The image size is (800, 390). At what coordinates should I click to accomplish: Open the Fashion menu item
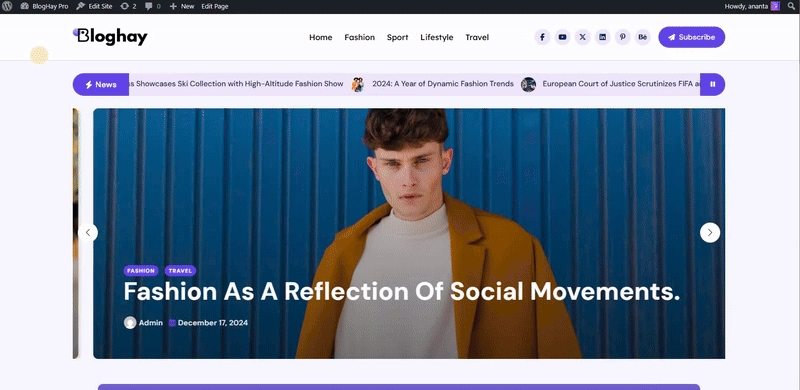click(359, 37)
